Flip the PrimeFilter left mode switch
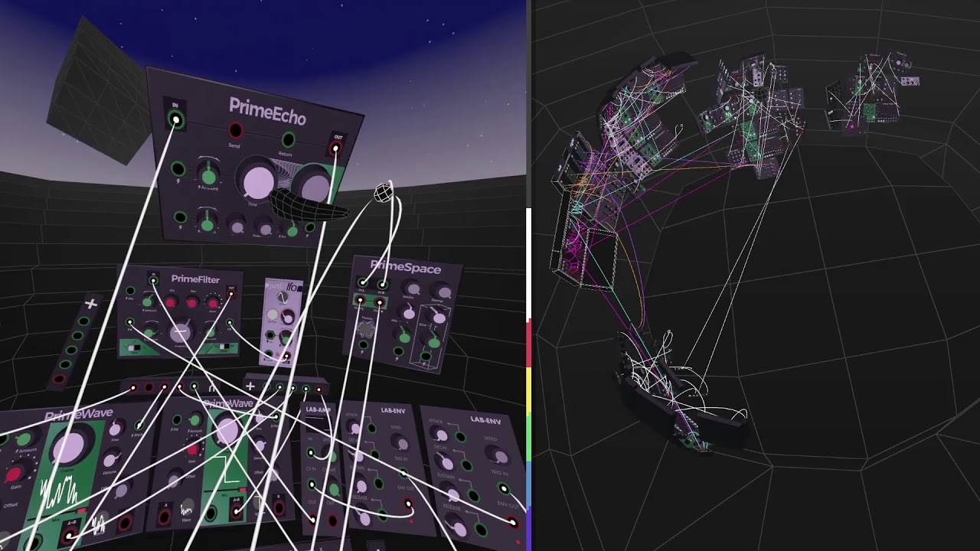 click(x=135, y=347)
